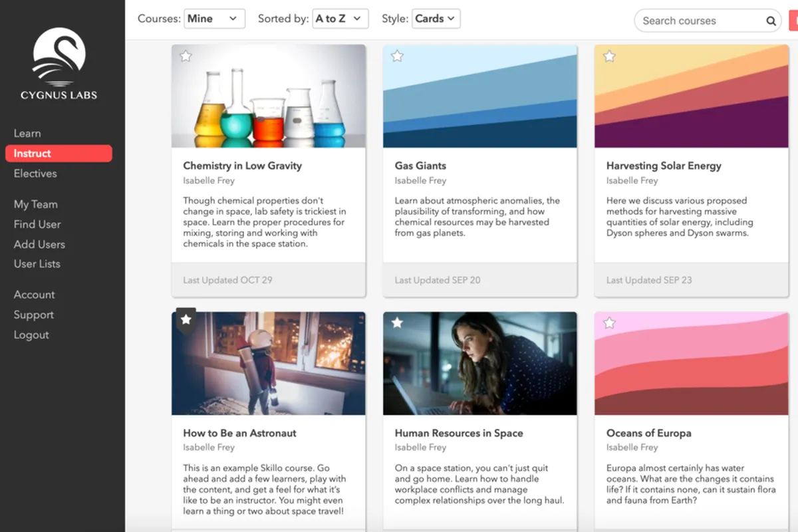Click the Logout link

click(x=31, y=335)
